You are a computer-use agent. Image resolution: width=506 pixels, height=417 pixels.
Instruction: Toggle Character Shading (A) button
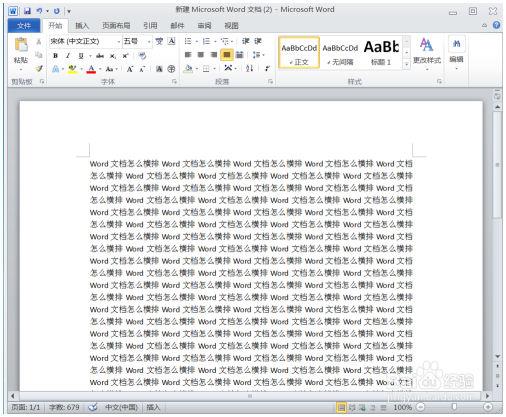tap(159, 69)
